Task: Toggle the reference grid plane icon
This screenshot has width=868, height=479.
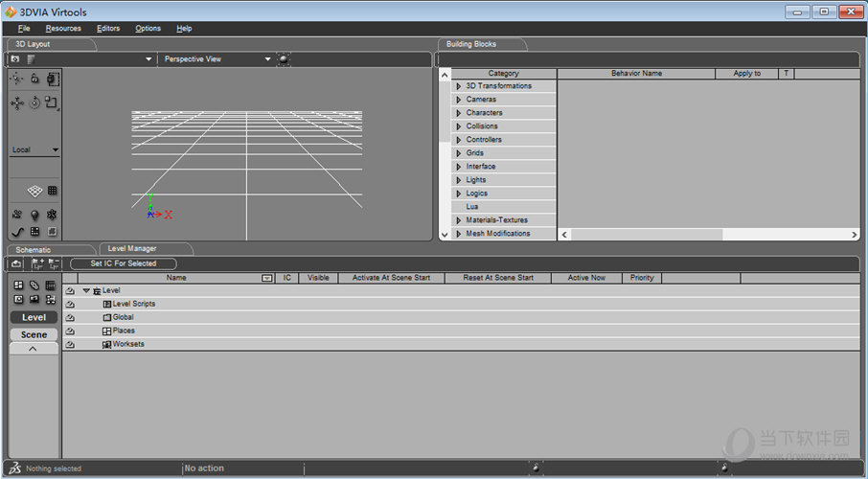Action: (x=34, y=191)
